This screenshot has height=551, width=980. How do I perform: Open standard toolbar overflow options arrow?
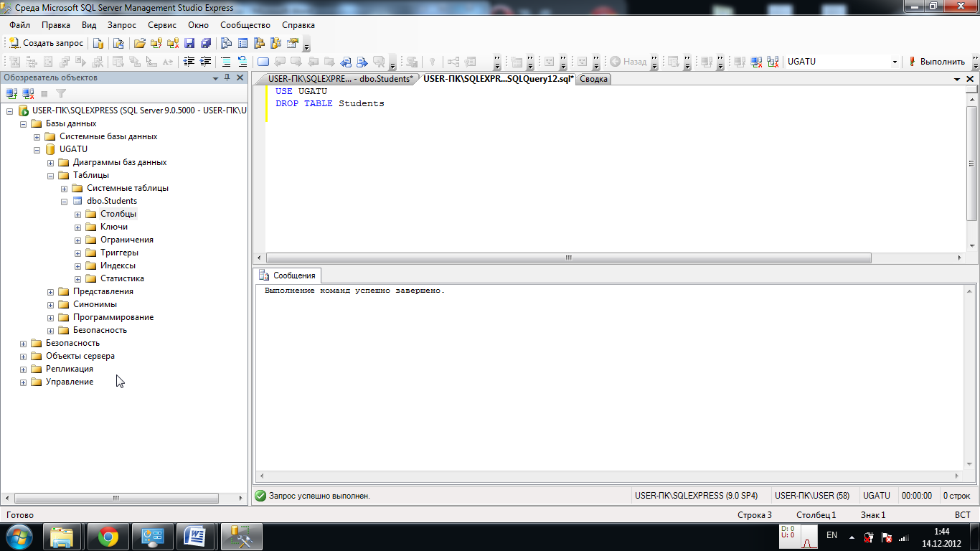coord(307,44)
